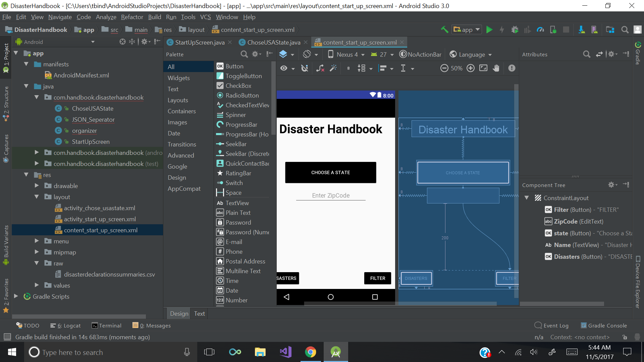This screenshot has height=362, width=644.
Task: Toggle autoconnect magnet icon
Action: point(305,68)
